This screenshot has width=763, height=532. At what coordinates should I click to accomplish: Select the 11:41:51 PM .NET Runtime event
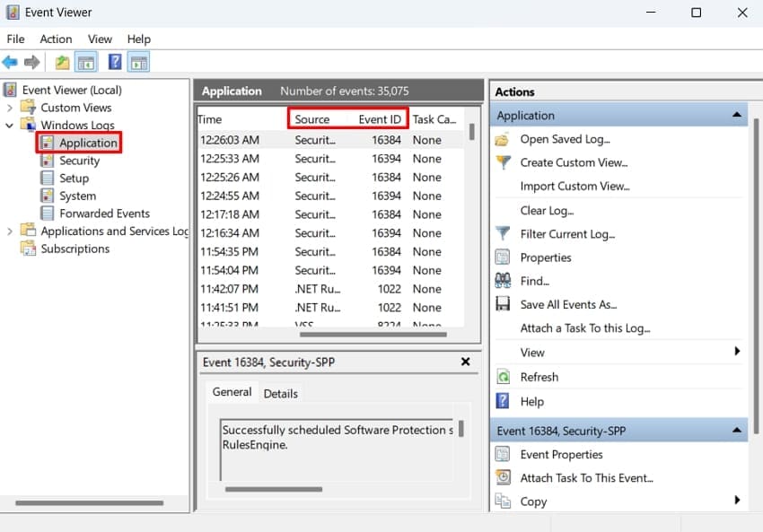(331, 308)
